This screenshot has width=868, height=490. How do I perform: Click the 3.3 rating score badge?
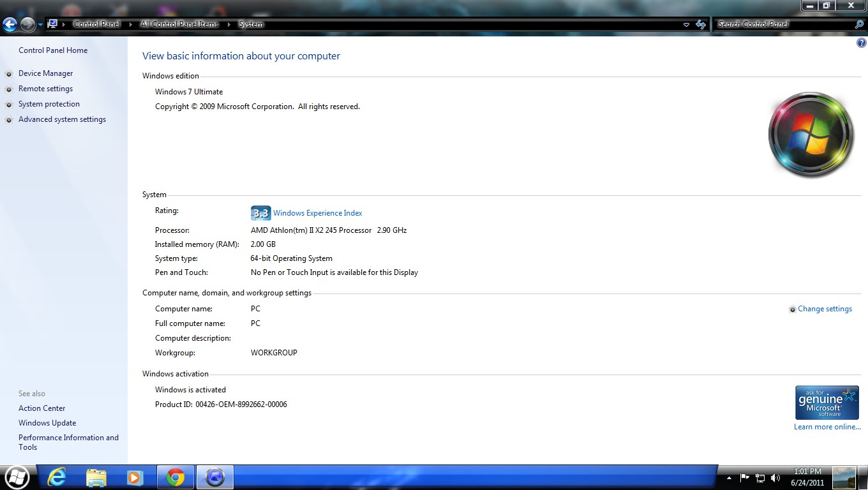(260, 213)
